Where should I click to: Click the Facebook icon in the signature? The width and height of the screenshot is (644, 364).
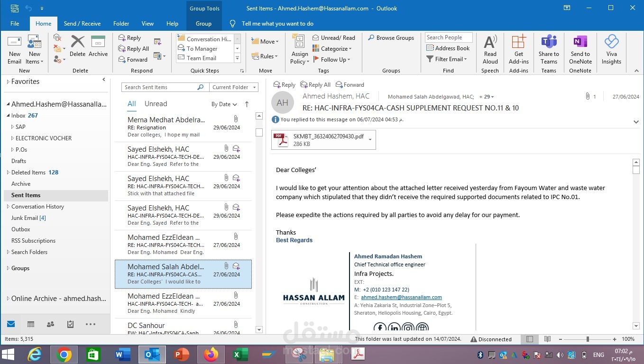(x=380, y=328)
